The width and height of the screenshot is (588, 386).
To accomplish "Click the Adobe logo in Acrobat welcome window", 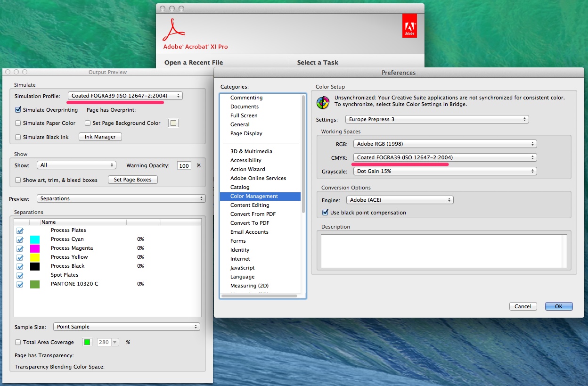I will click(409, 25).
